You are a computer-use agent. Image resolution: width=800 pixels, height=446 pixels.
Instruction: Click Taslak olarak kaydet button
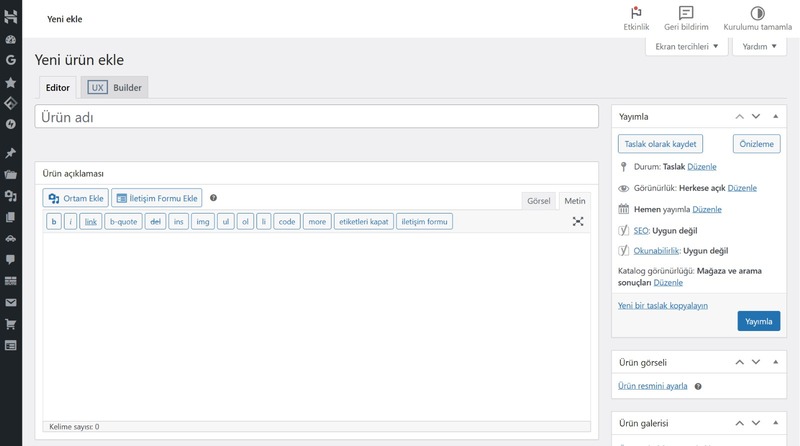[661, 144]
